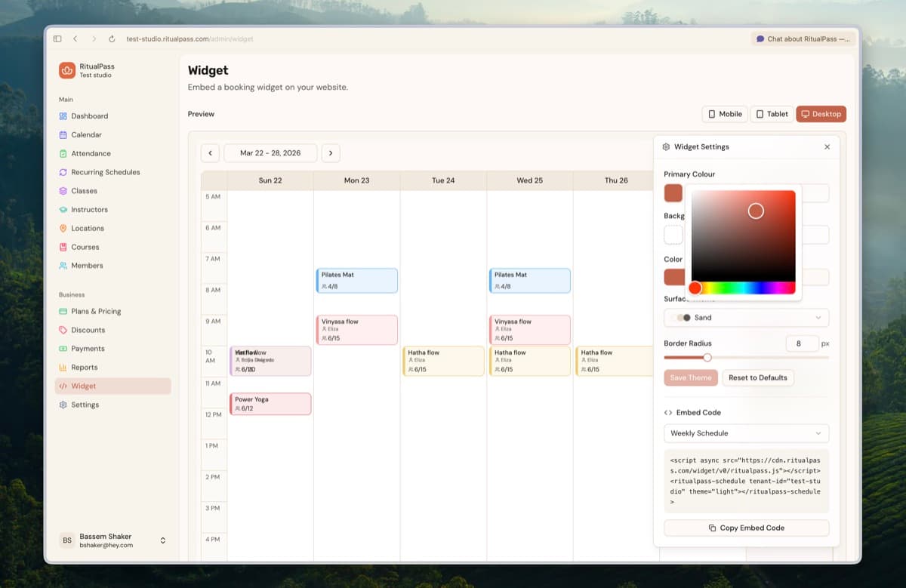This screenshot has width=906, height=588.
Task: Open Sunday Power Yoga class
Action: pyautogui.click(x=271, y=404)
